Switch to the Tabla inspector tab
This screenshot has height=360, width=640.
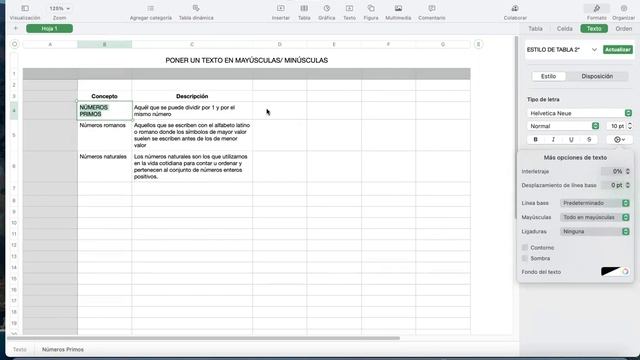(536, 29)
